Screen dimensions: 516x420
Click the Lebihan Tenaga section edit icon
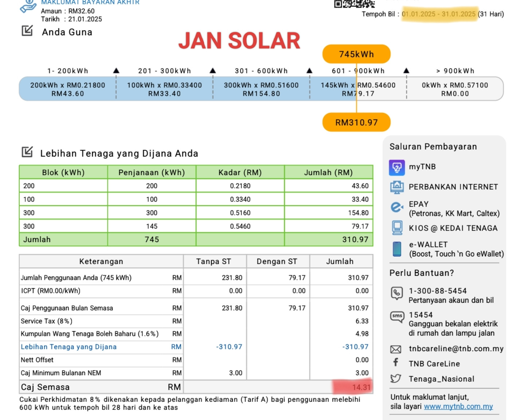[27, 152]
